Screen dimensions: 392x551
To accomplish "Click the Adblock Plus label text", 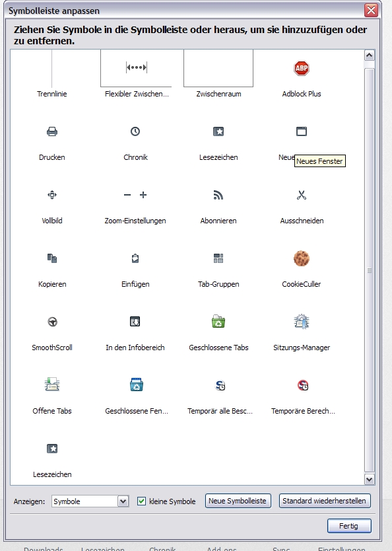I will point(302,94).
